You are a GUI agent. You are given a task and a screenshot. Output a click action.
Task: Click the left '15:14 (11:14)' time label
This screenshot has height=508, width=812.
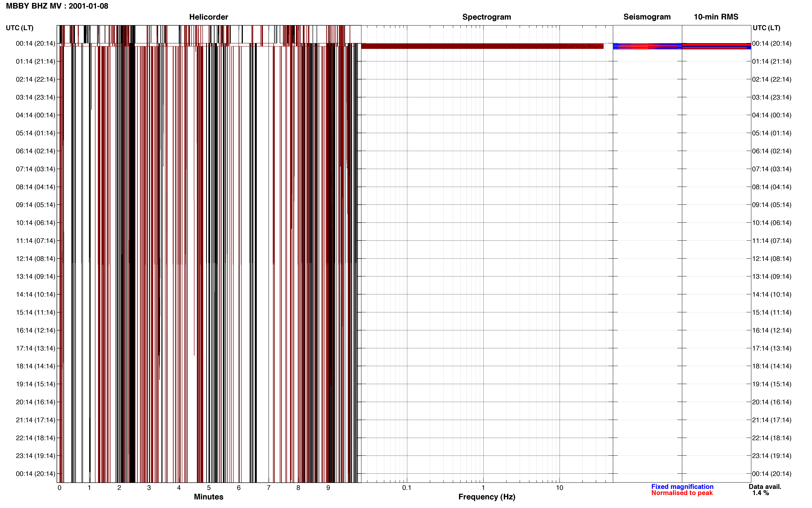[36, 313]
